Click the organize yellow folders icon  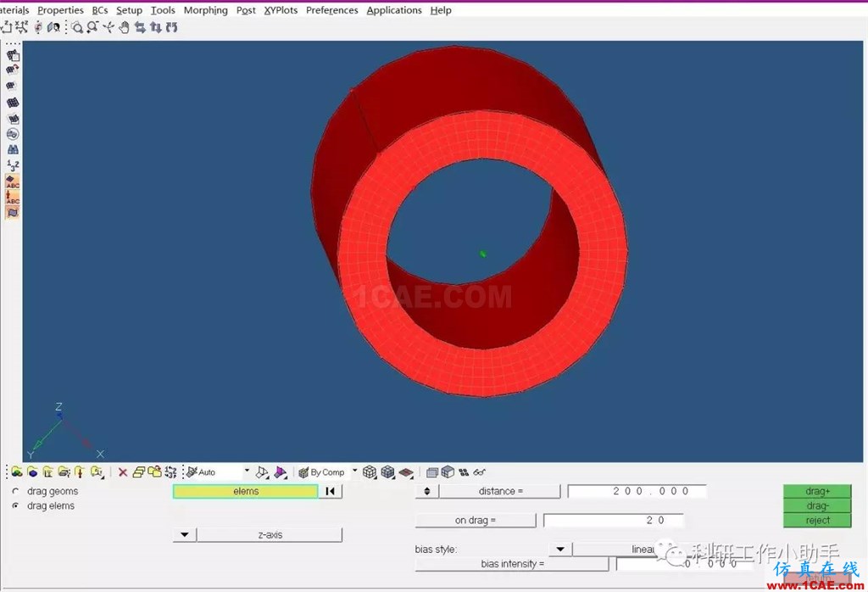[154, 472]
